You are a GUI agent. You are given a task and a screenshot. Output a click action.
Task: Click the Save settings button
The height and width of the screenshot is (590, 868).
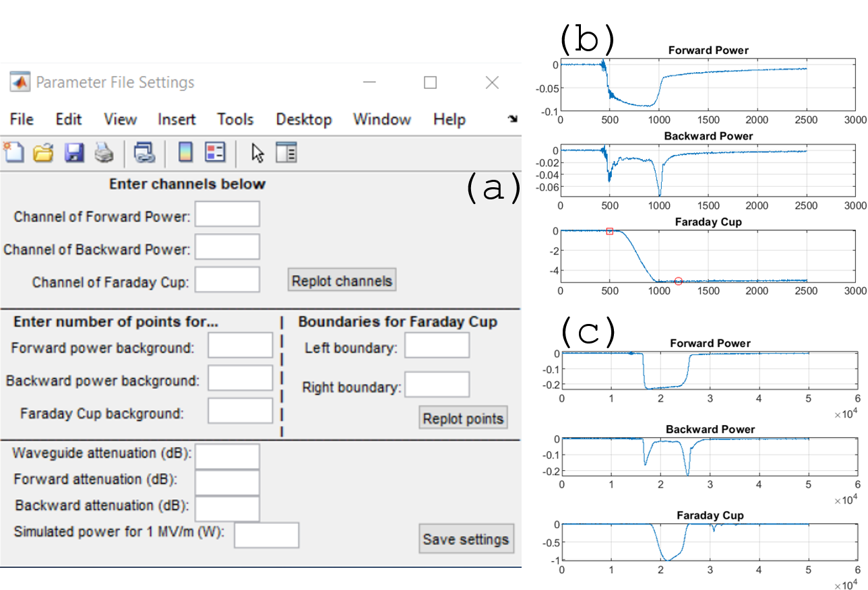coord(466,539)
